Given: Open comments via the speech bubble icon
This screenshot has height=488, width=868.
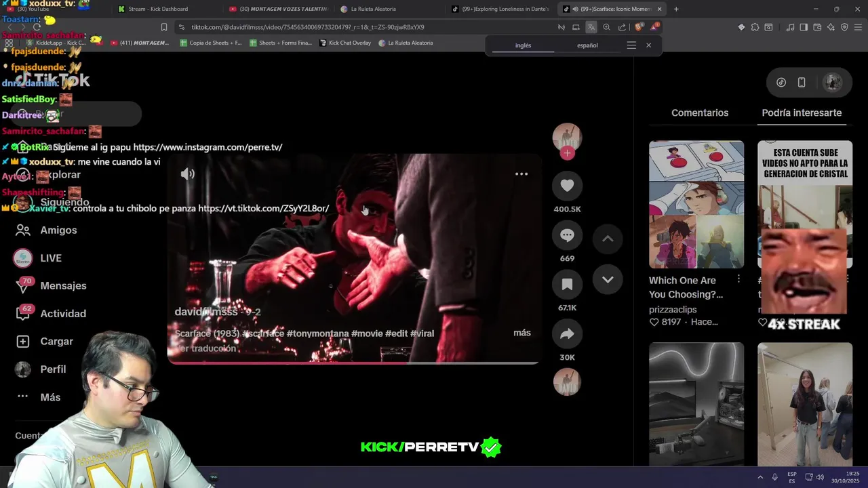Looking at the screenshot, I should (567, 235).
